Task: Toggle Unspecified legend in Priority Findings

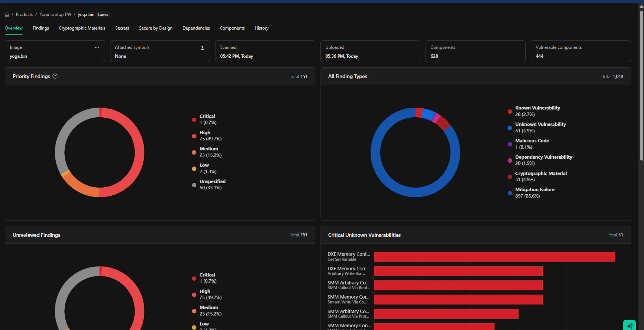Action: point(209,185)
